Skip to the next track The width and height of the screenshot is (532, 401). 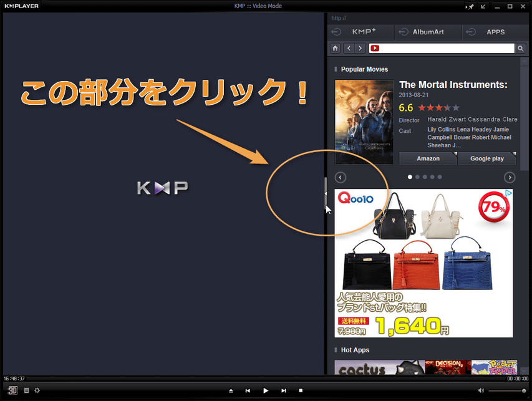(x=284, y=390)
